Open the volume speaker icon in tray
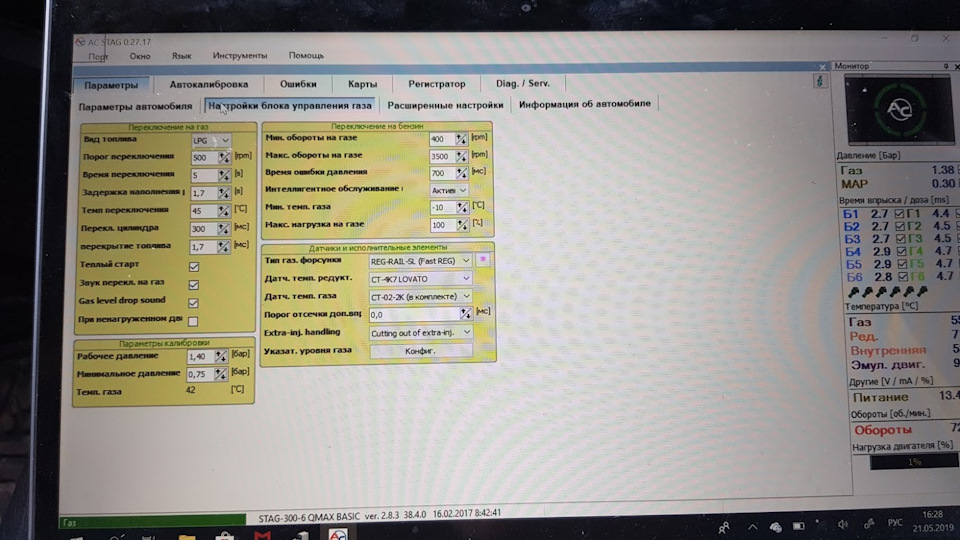960x540 pixels. [843, 525]
